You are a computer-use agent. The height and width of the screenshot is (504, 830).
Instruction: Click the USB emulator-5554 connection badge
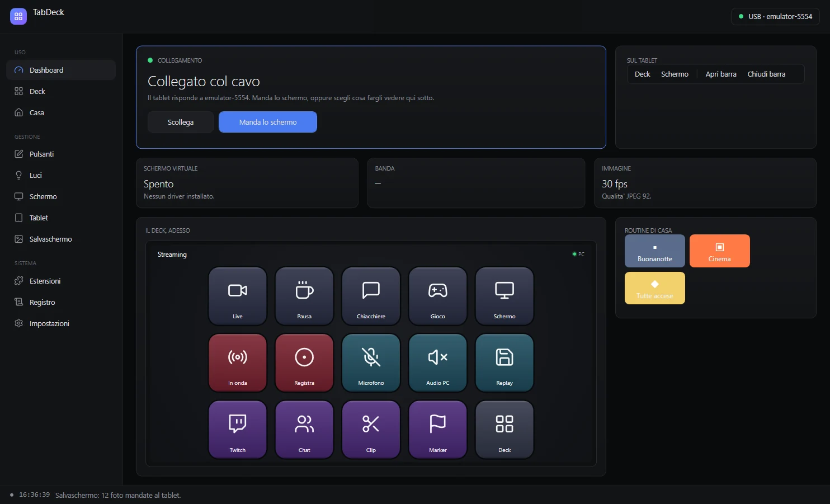[x=775, y=16]
